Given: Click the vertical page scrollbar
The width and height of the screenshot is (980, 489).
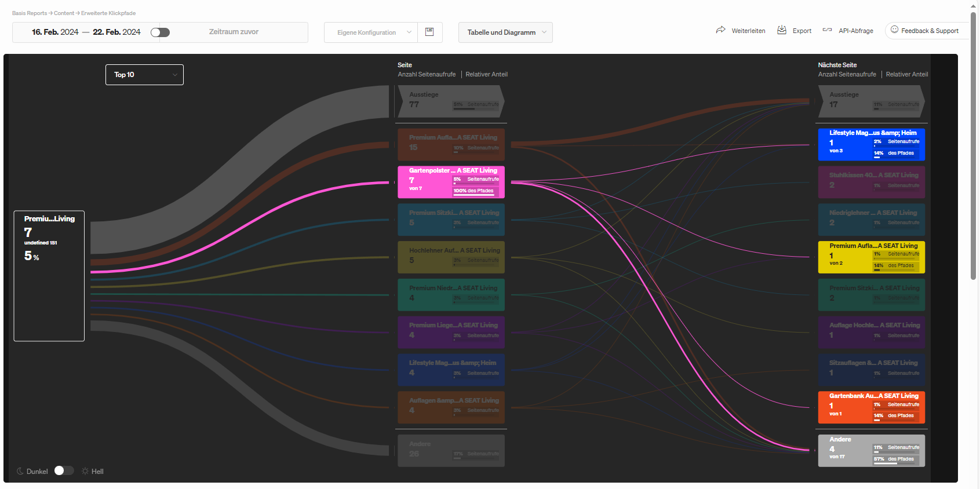Looking at the screenshot, I should 974,145.
